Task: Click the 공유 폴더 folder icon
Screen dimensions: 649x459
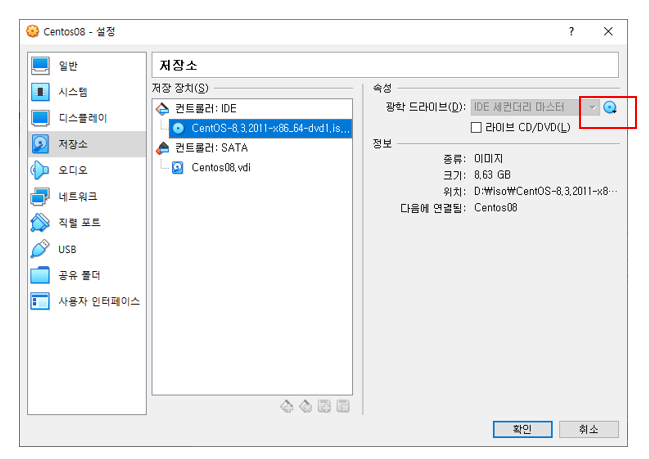Action: (40, 275)
